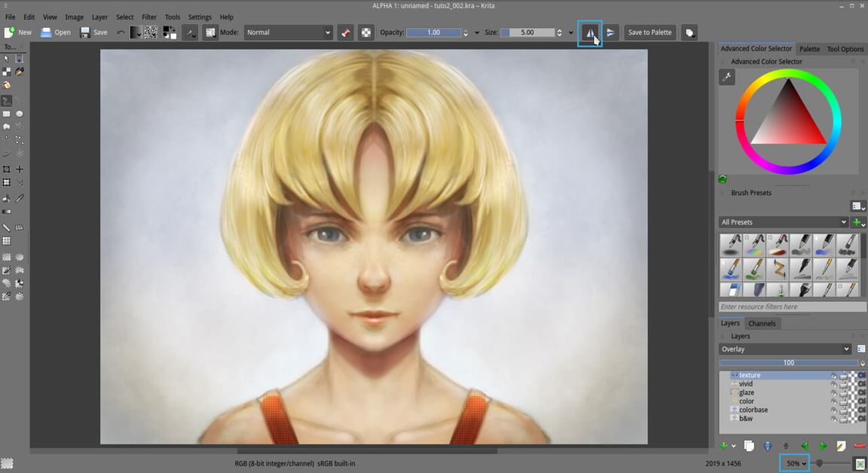Switch to the Channels tab
Screen dimensions: 868x473
[762, 323]
